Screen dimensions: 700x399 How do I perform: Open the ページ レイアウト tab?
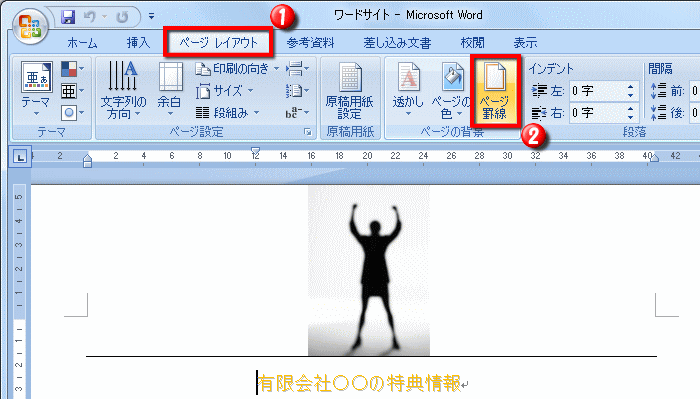(x=218, y=42)
